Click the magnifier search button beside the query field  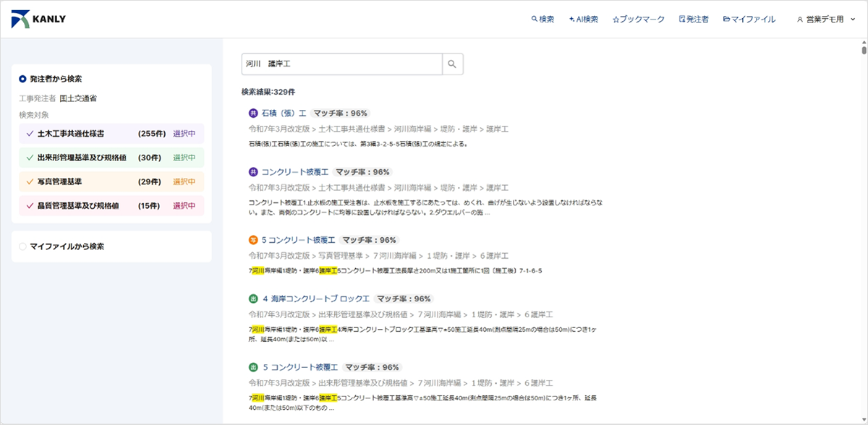452,64
